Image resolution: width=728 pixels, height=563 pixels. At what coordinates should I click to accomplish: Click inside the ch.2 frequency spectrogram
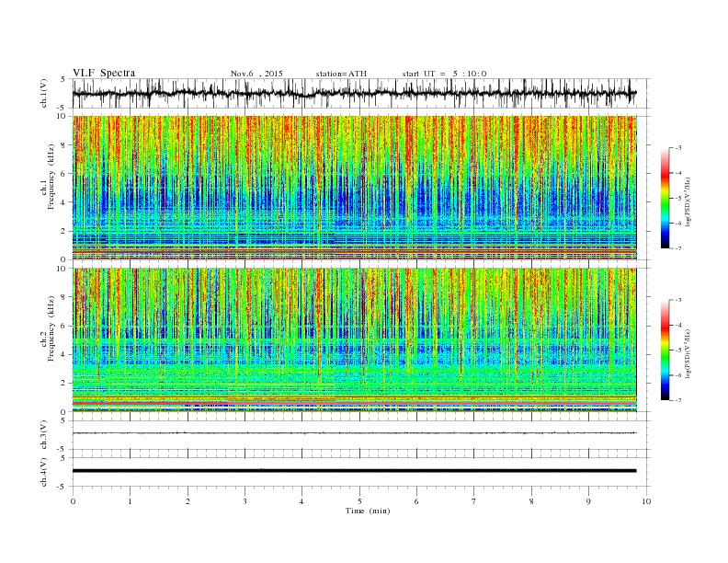click(354, 339)
